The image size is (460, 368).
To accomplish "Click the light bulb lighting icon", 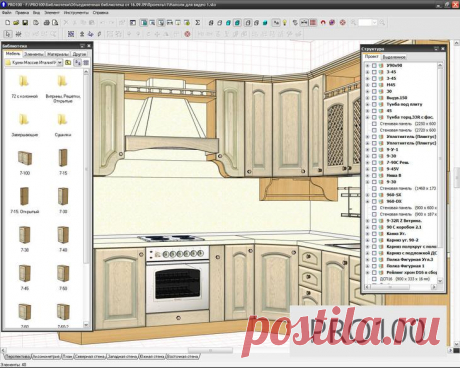I will (x=285, y=23).
